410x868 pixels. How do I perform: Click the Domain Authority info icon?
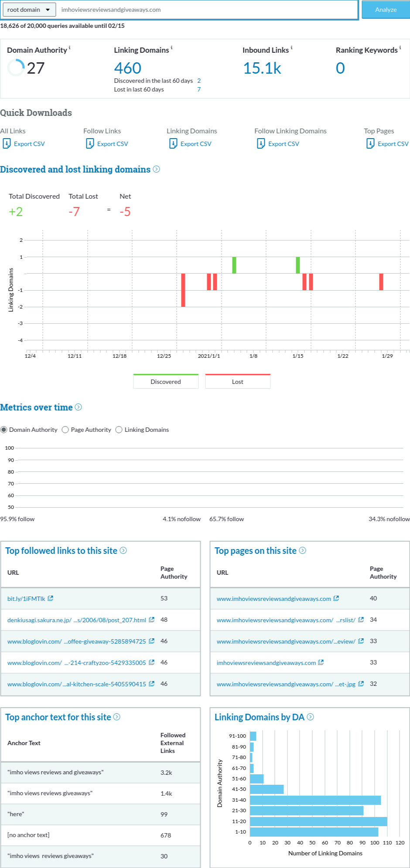(x=70, y=47)
